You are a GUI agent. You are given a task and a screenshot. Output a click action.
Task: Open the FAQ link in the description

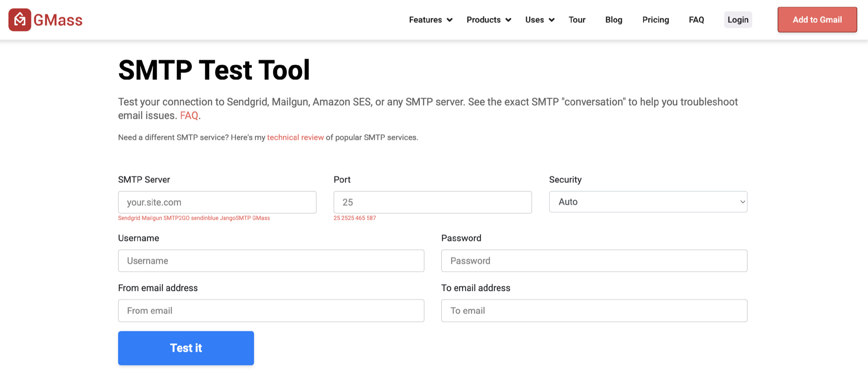(189, 115)
